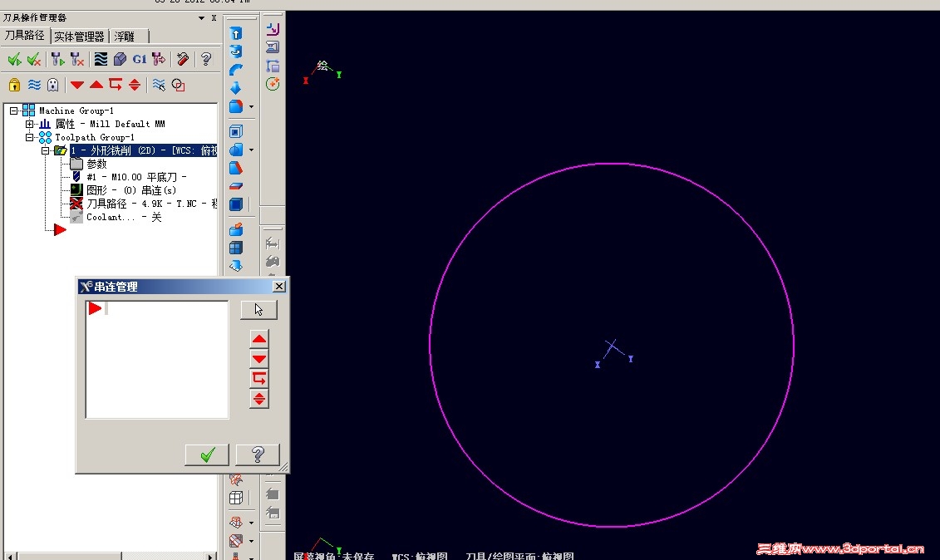Post process using the G1 icon

click(x=140, y=58)
